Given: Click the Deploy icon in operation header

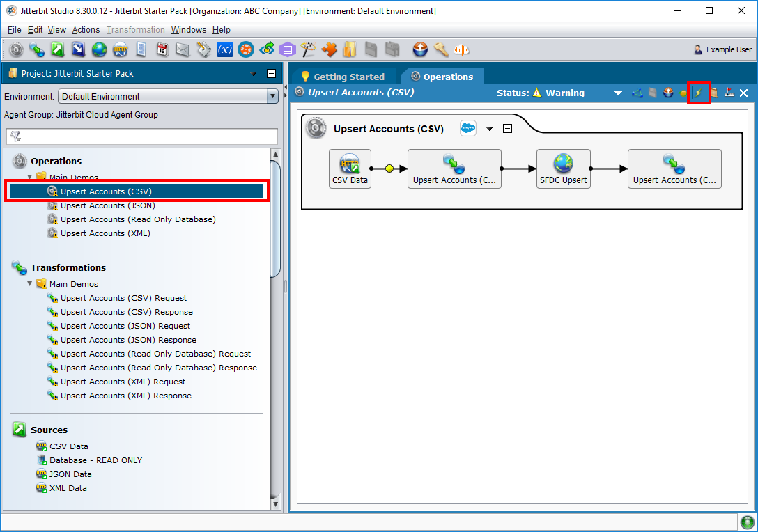Looking at the screenshot, I should (x=668, y=93).
